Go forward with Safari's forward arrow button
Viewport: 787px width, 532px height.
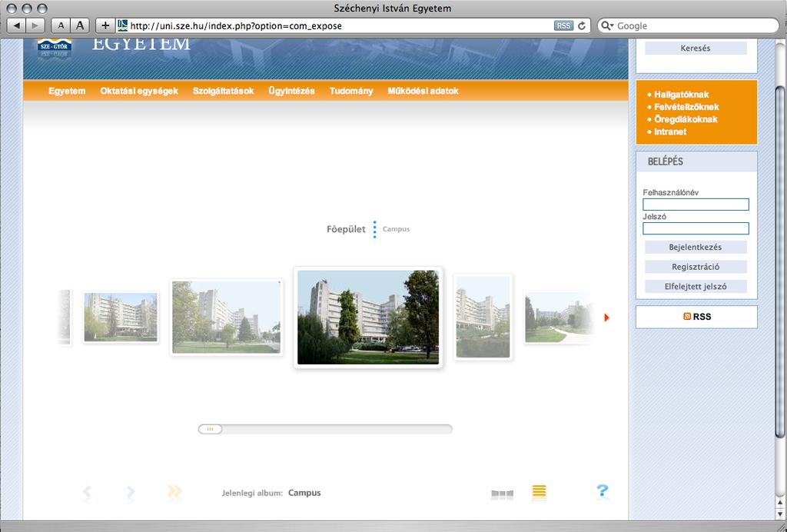pos(35,25)
